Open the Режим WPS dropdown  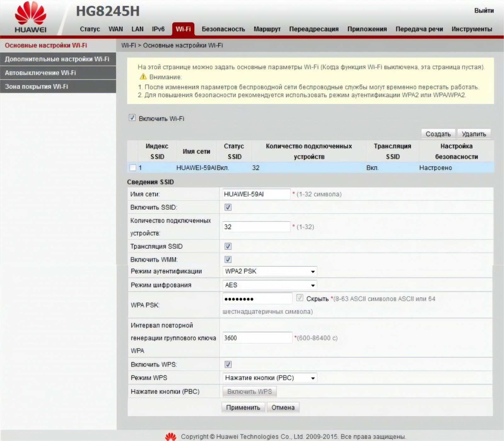click(x=270, y=378)
